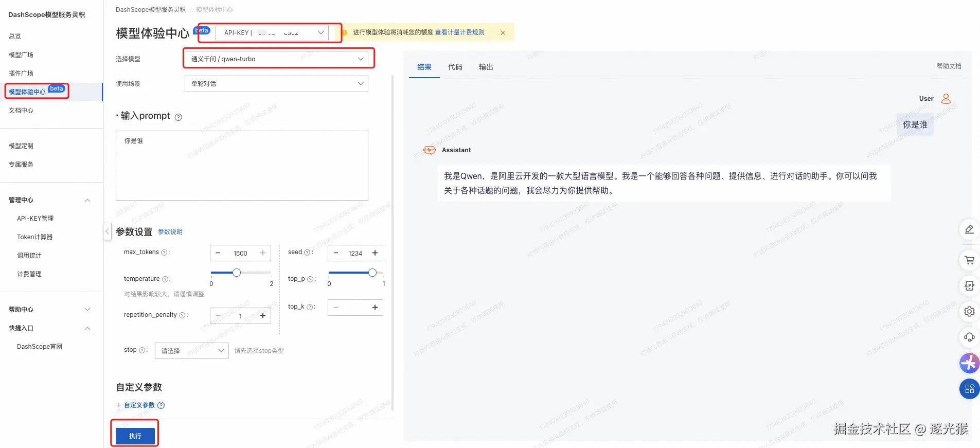Click into the prompt text area
The height and width of the screenshot is (448, 980).
click(242, 166)
